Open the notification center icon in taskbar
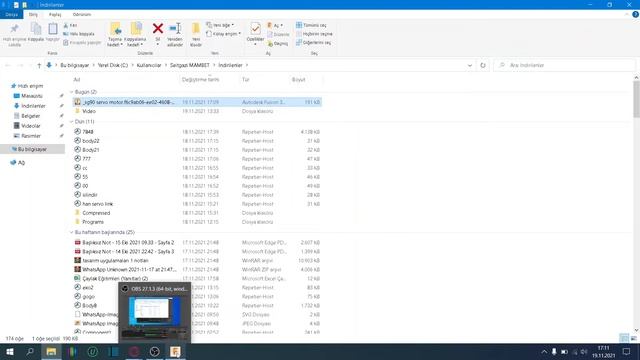640x360 pixels. point(626,351)
